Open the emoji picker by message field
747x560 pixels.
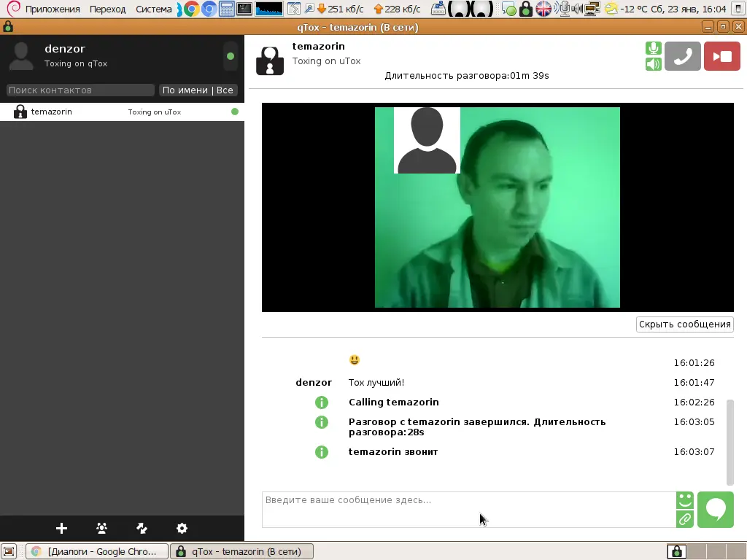[684, 501]
